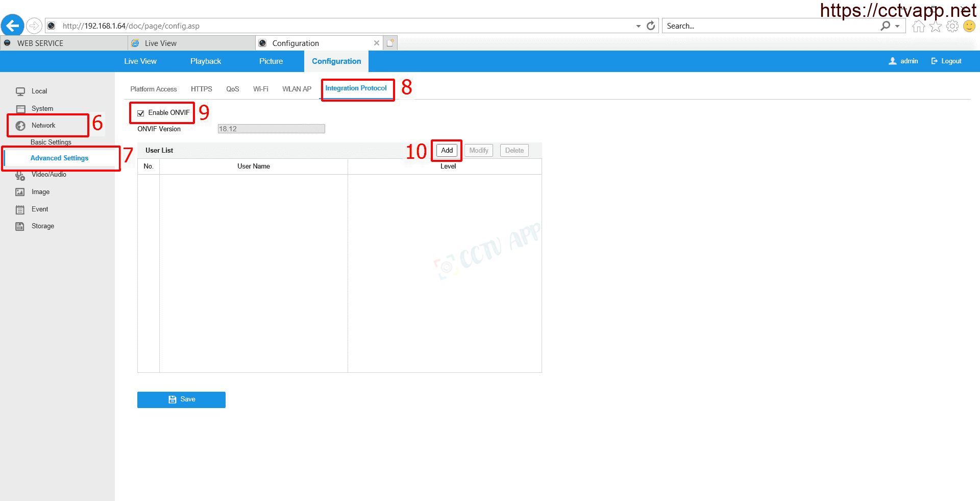Click the Network globe icon
Image resolution: width=980 pixels, height=501 pixels.
pyautogui.click(x=20, y=126)
